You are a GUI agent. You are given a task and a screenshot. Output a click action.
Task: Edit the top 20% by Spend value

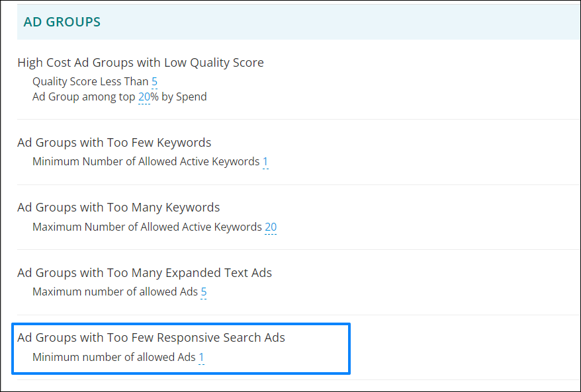tap(144, 97)
